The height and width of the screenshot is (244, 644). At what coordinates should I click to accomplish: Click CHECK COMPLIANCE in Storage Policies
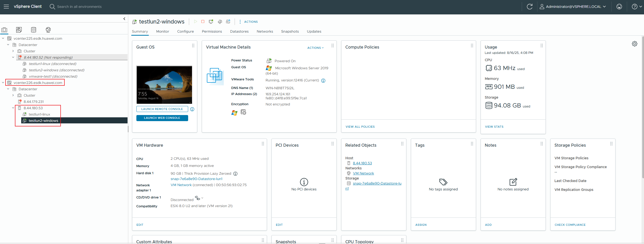[x=570, y=225]
